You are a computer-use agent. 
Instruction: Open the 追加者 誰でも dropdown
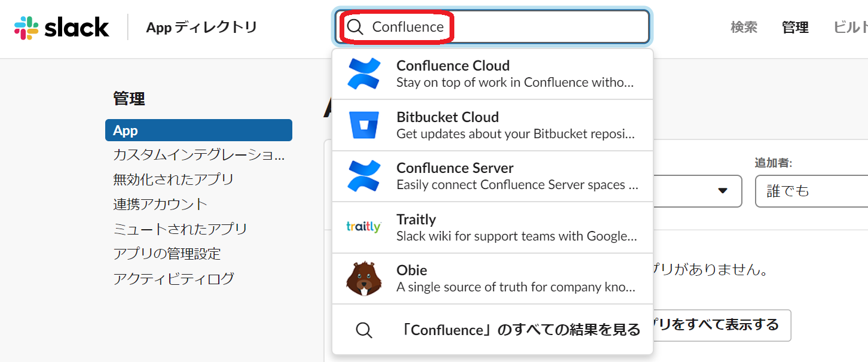pos(812,191)
